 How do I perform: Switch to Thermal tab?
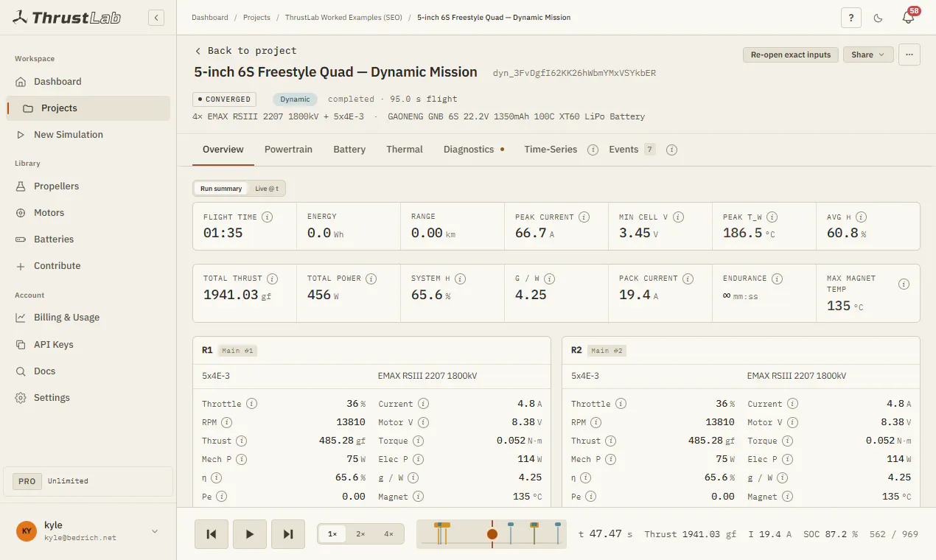[405, 150]
